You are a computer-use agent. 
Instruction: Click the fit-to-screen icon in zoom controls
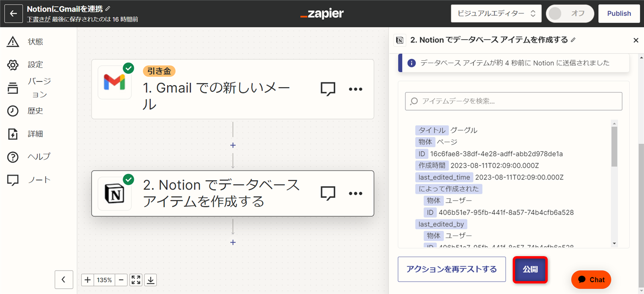coord(136,280)
